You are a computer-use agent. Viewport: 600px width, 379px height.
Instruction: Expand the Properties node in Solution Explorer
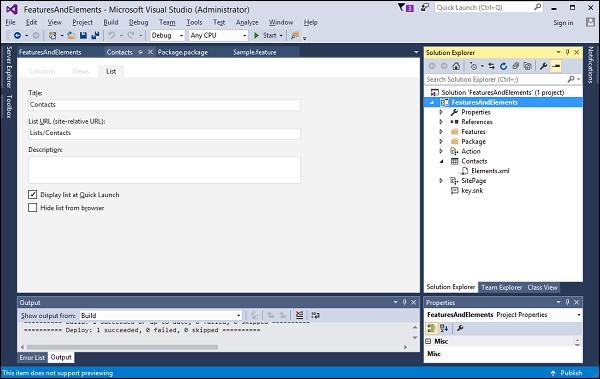click(x=441, y=112)
